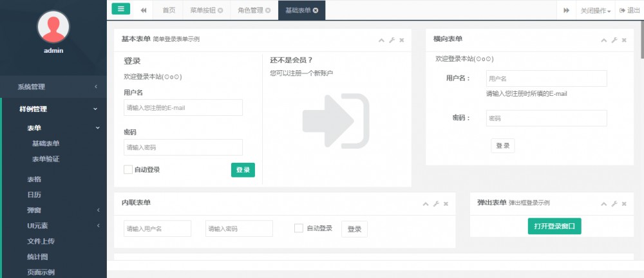Click the page vertical scrollbar thumb
This screenshot has width=644, height=278.
pos(642,39)
